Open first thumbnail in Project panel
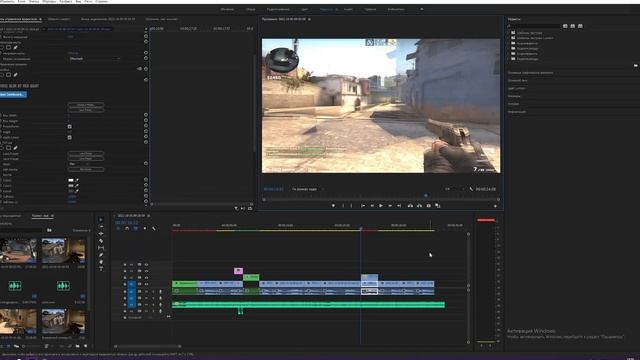The height and width of the screenshot is (360, 640). (18, 251)
